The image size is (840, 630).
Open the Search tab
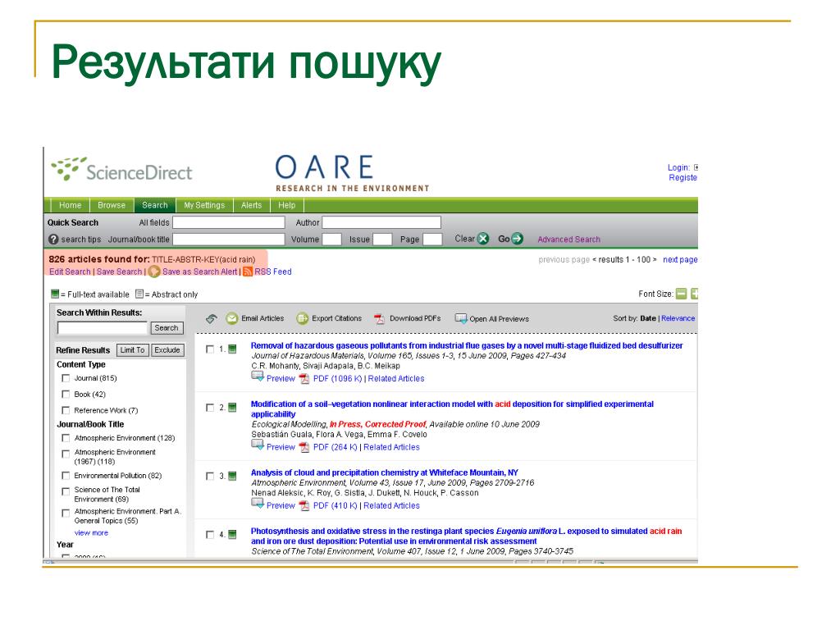click(x=155, y=205)
